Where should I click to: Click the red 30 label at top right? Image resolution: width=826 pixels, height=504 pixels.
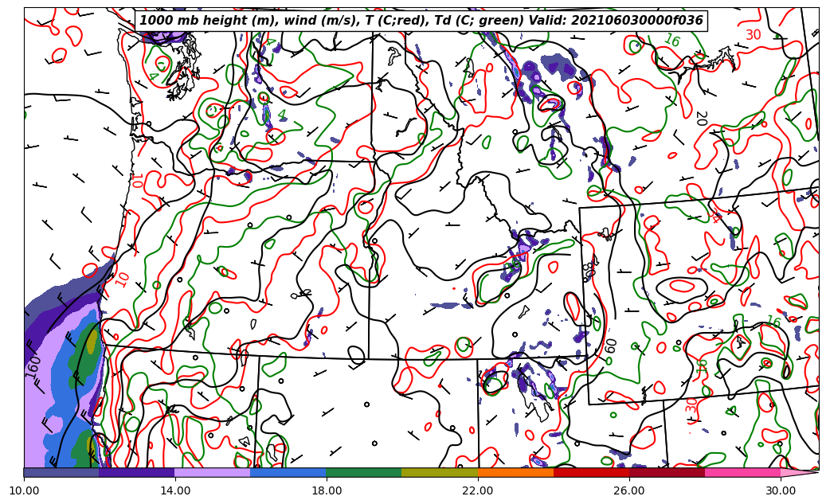click(x=753, y=35)
